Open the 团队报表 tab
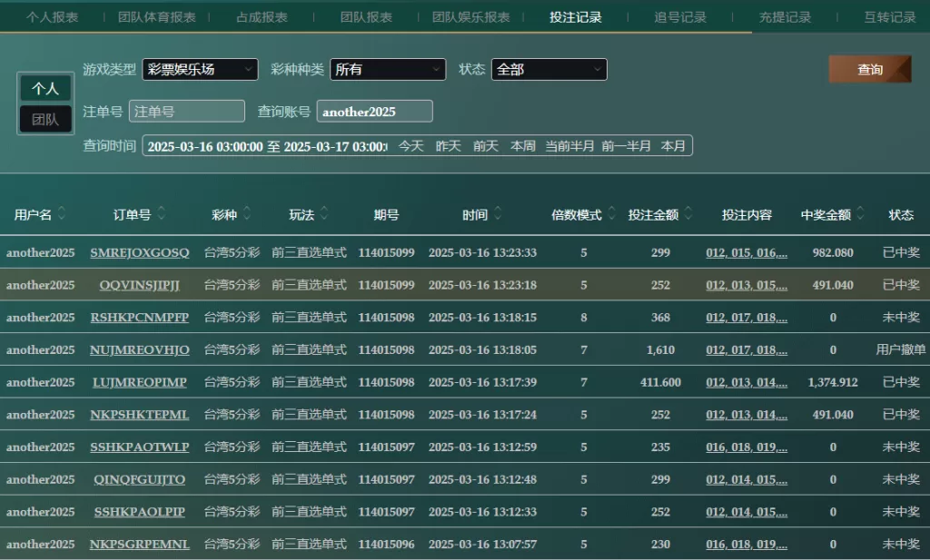Image resolution: width=930 pixels, height=560 pixels. [x=366, y=17]
